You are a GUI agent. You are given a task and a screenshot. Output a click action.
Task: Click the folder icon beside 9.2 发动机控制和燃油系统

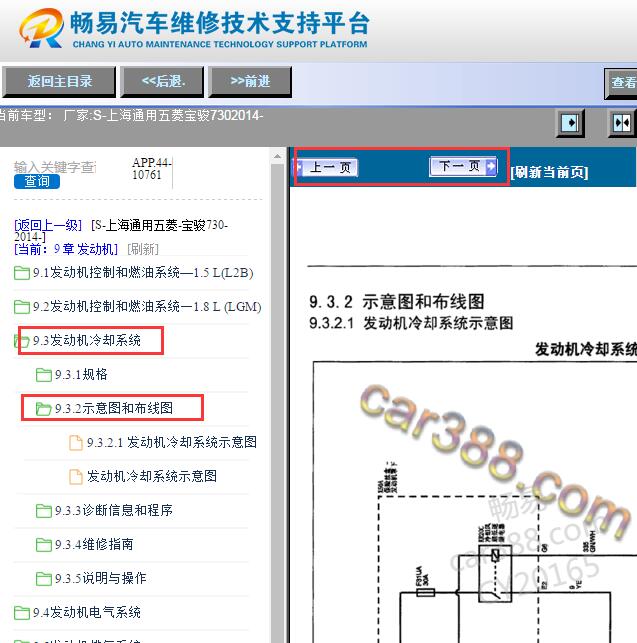pos(22,307)
